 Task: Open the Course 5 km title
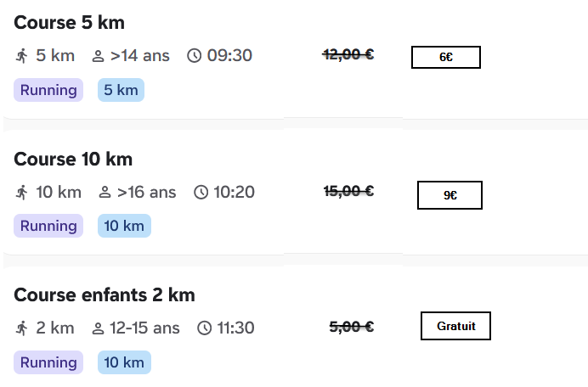70,22
